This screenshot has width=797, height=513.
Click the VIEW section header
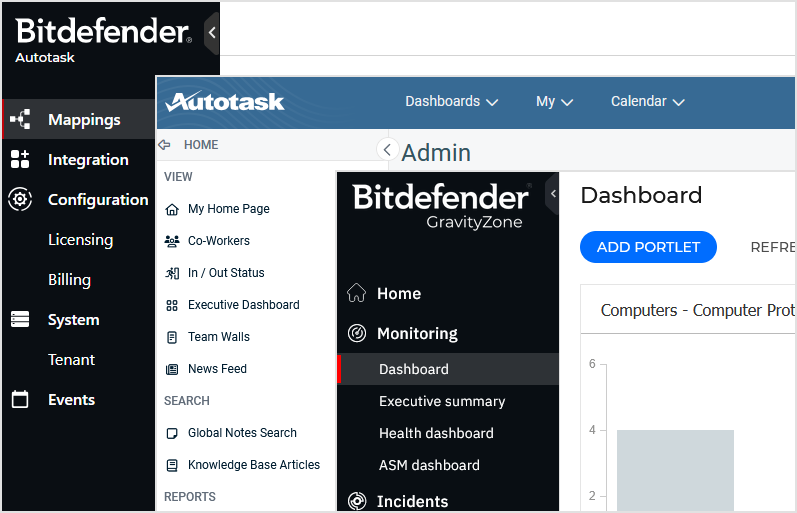click(178, 177)
